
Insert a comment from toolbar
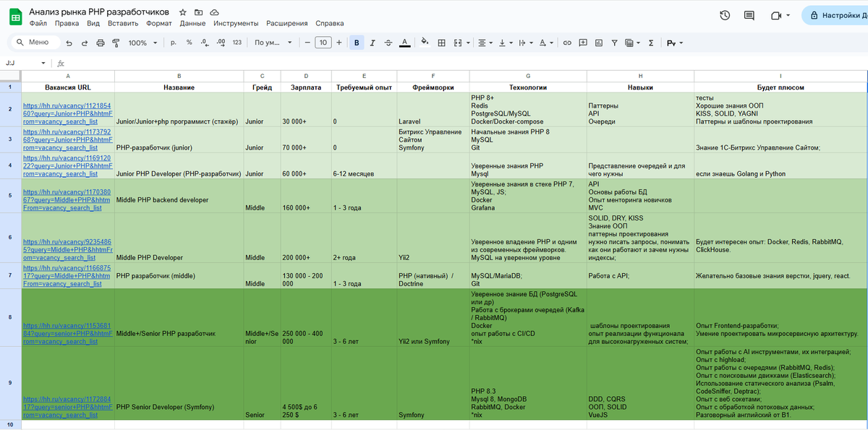(x=583, y=43)
